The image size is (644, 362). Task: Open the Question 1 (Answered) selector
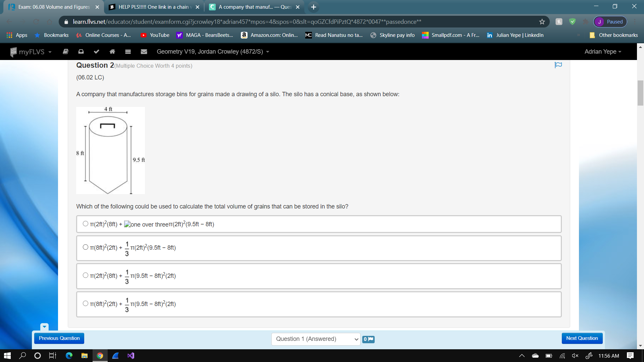click(316, 339)
